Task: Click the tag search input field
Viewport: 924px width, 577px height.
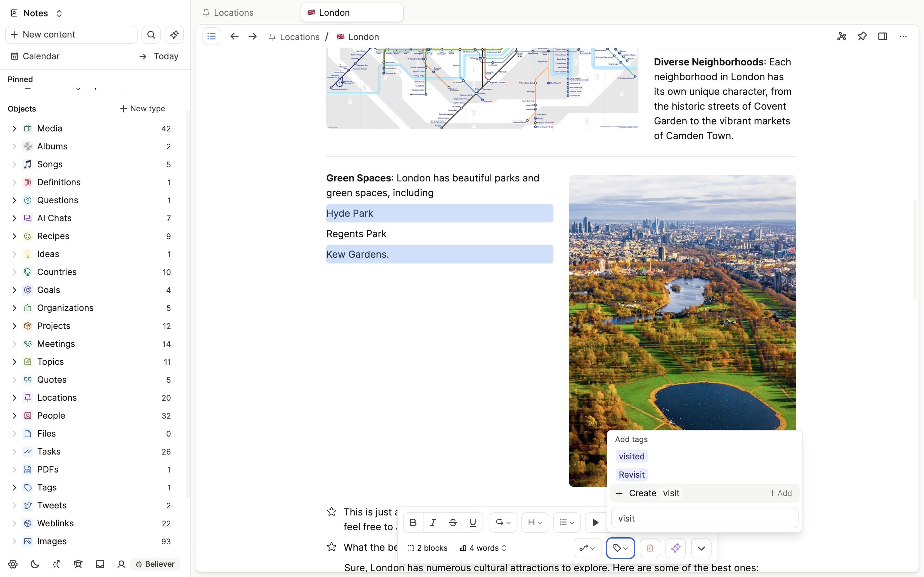Action: pos(704,518)
